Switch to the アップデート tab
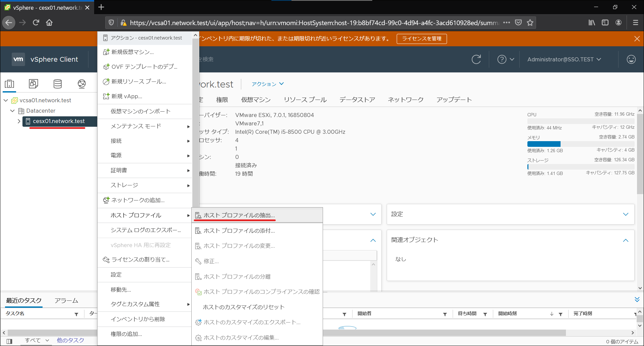The width and height of the screenshot is (644, 346). [454, 100]
